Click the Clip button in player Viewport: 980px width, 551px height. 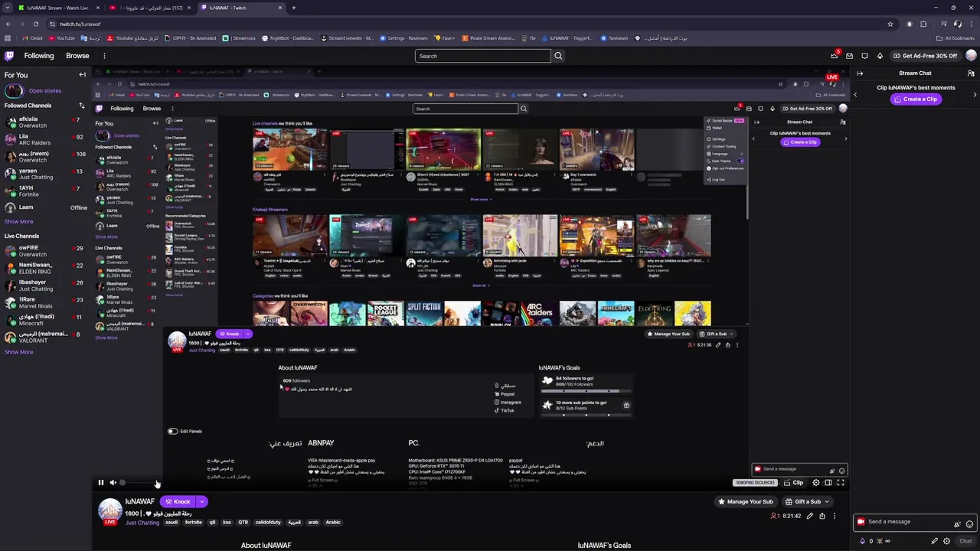pos(793,483)
